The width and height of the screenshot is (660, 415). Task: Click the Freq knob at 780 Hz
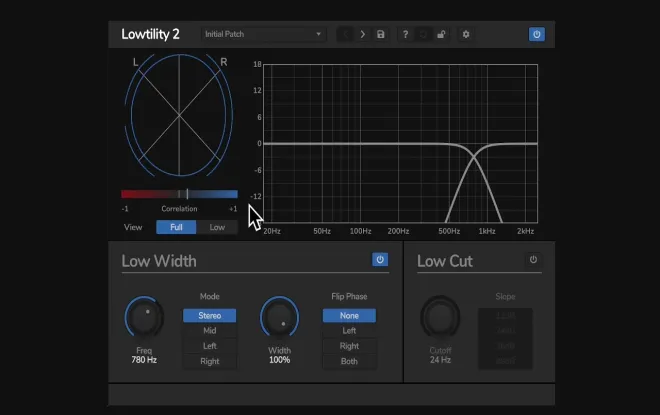click(x=144, y=317)
